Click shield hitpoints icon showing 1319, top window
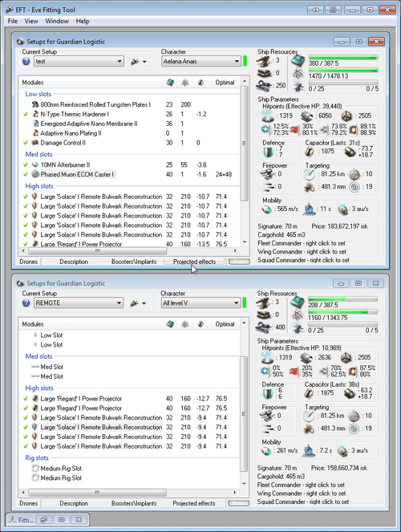Viewport: 401px width, 532px height. 268,116
